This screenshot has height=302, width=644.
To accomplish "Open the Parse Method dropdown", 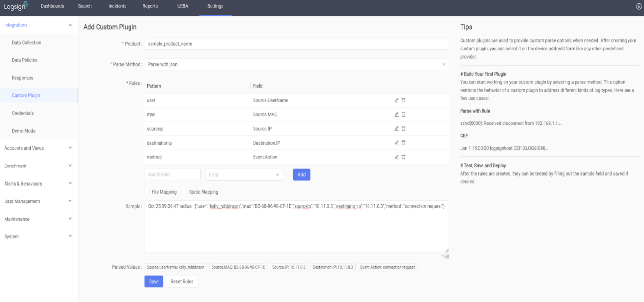I will (296, 64).
